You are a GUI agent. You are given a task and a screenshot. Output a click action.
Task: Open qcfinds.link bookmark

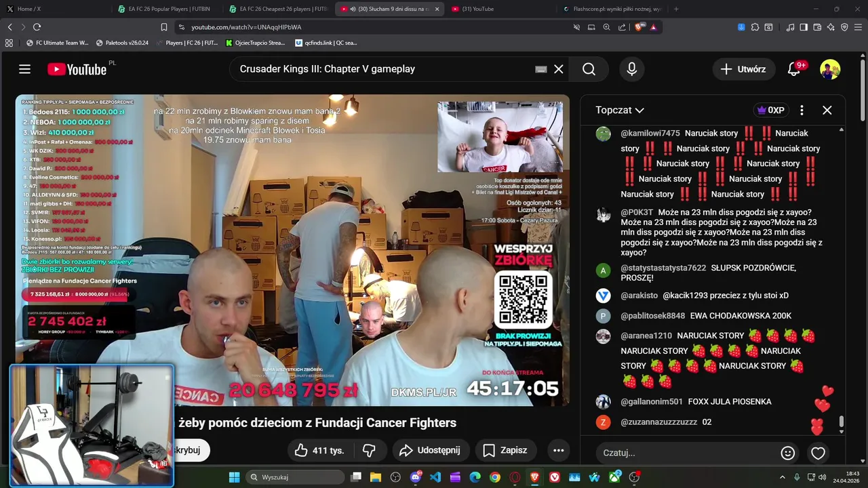tap(326, 43)
